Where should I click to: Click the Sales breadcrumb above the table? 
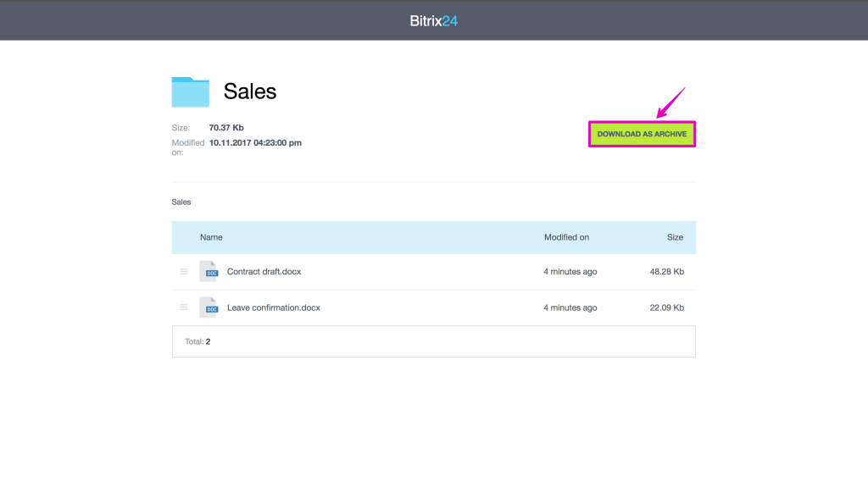(x=181, y=202)
